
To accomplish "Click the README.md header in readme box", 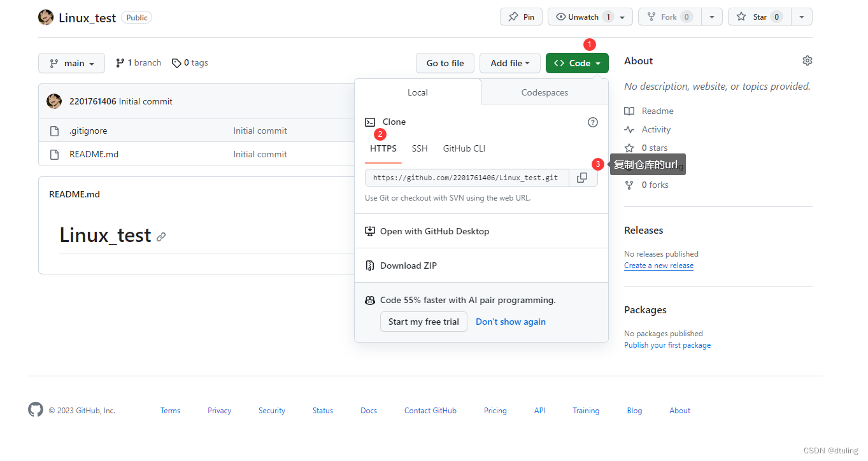I will coord(75,194).
